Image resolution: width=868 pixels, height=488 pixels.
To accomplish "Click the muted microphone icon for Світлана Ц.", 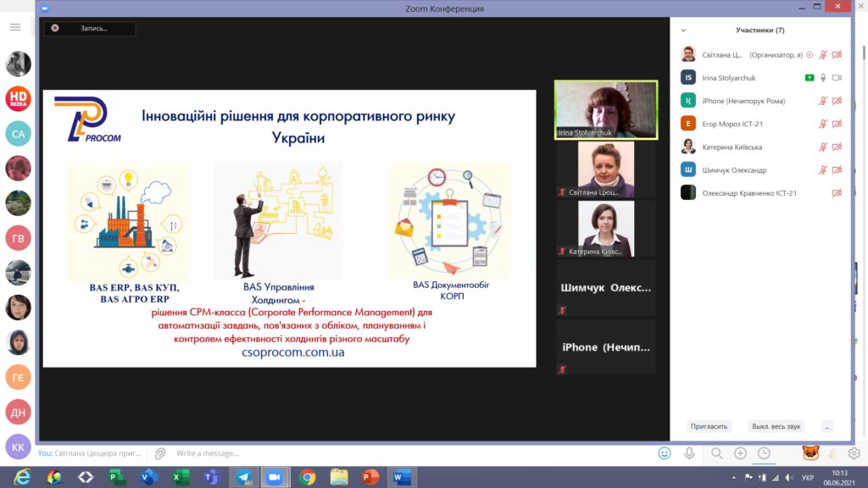I will coord(823,55).
